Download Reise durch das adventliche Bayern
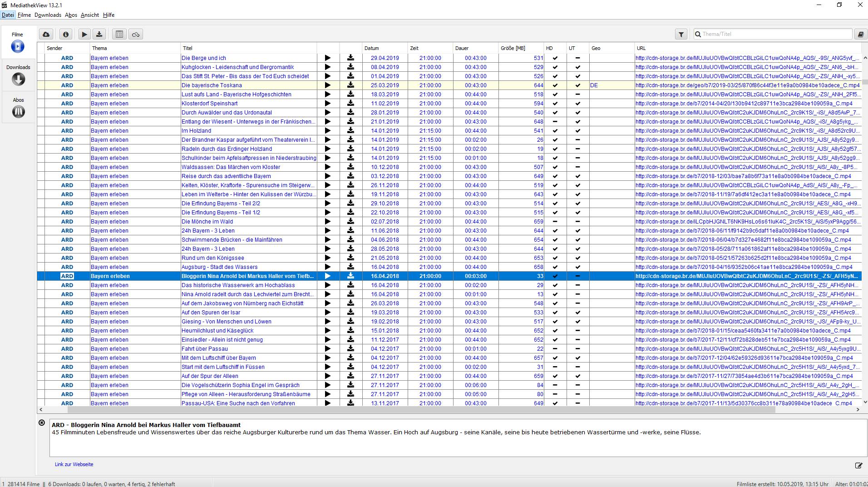 pyautogui.click(x=350, y=176)
